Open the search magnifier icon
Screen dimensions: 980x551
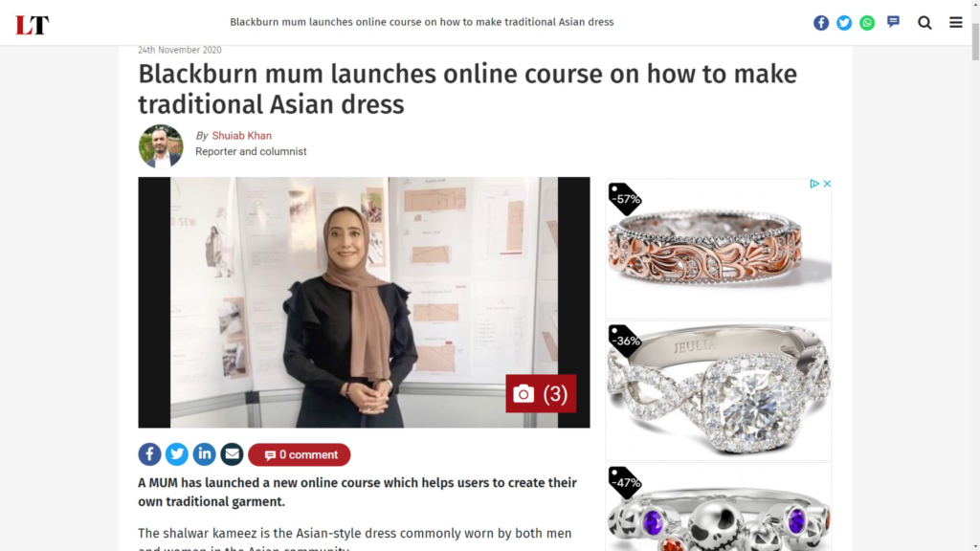pos(924,23)
